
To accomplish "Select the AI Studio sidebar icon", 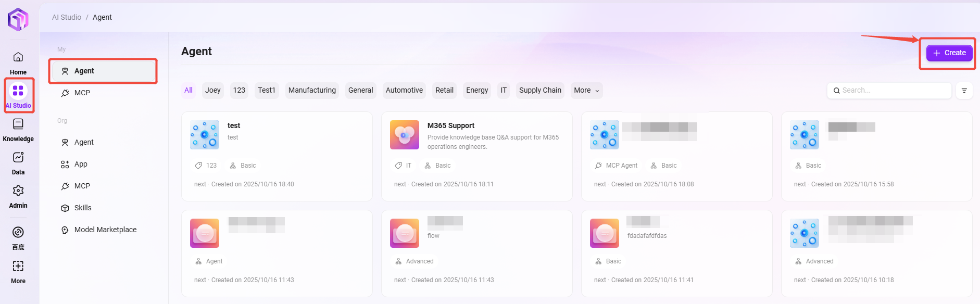I will point(18,91).
